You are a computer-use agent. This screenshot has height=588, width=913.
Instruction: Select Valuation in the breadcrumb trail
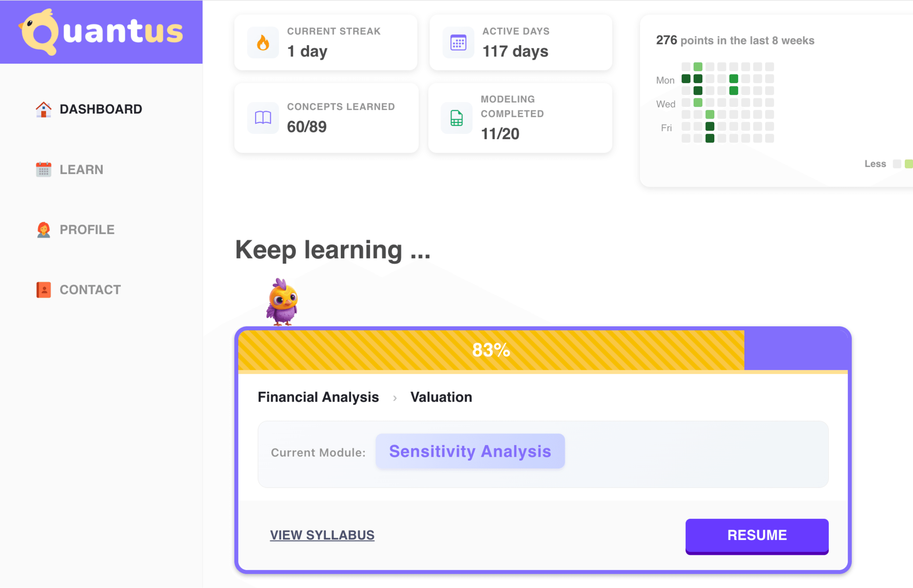pyautogui.click(x=441, y=397)
